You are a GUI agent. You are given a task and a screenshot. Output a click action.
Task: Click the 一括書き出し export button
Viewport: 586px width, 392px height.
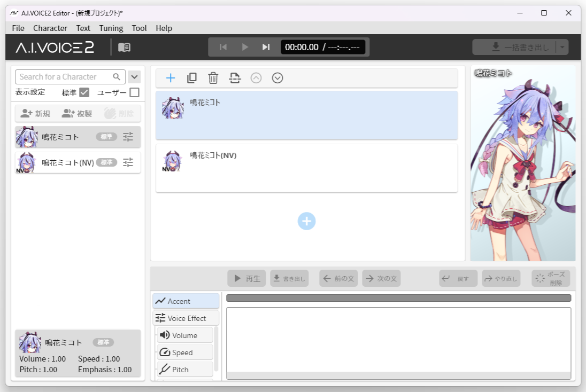[514, 48]
